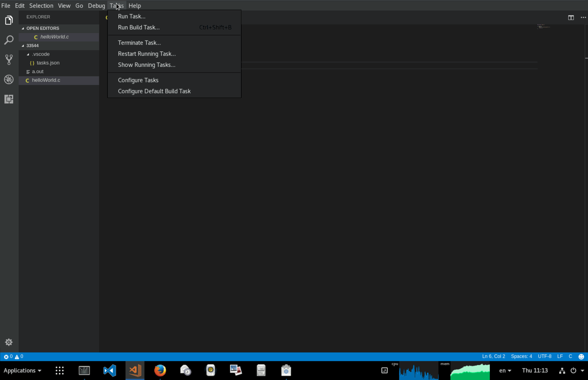Open the terminal application from the taskbar
588x380 pixels.
84,370
